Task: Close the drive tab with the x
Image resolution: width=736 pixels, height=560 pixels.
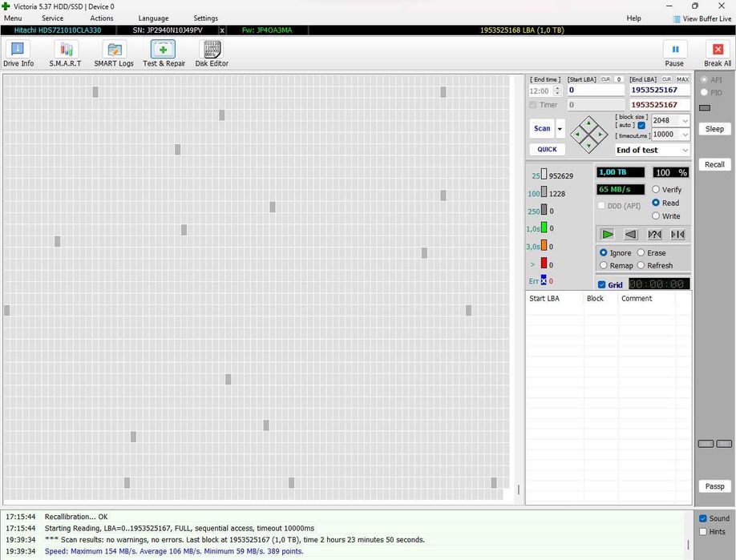Action: point(222,30)
